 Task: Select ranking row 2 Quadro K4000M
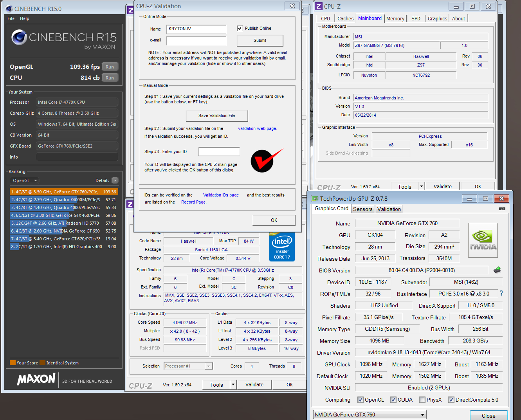point(64,200)
